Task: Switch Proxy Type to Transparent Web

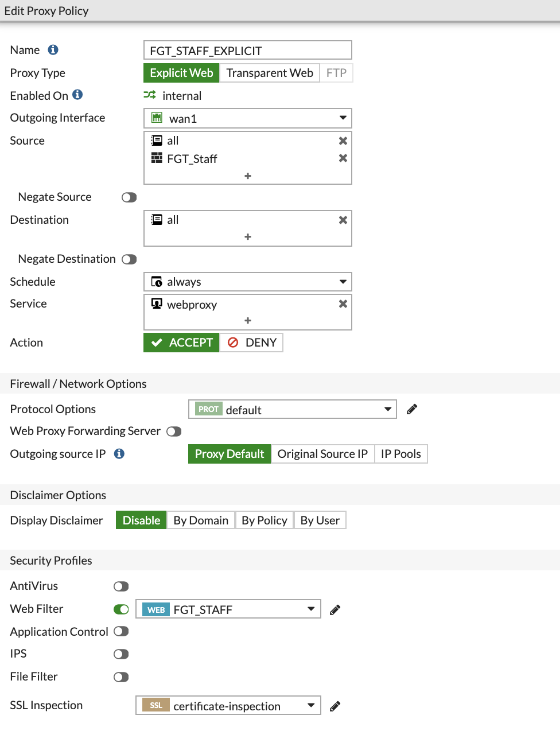Action: [269, 72]
